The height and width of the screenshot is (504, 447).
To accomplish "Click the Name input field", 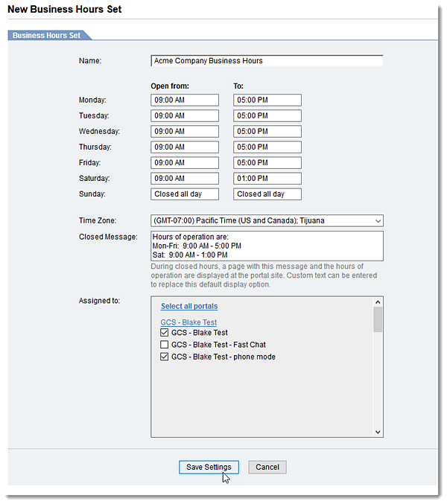I will (x=267, y=61).
